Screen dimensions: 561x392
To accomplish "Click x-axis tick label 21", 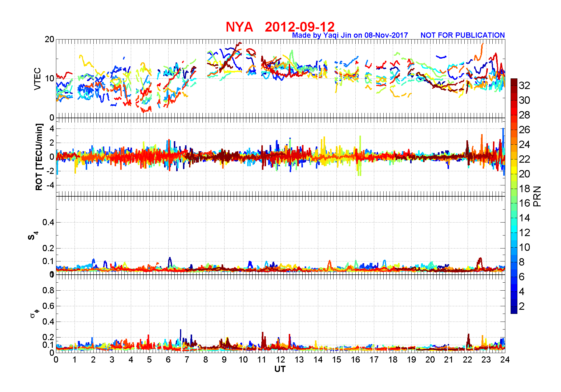I will pos(449,360).
